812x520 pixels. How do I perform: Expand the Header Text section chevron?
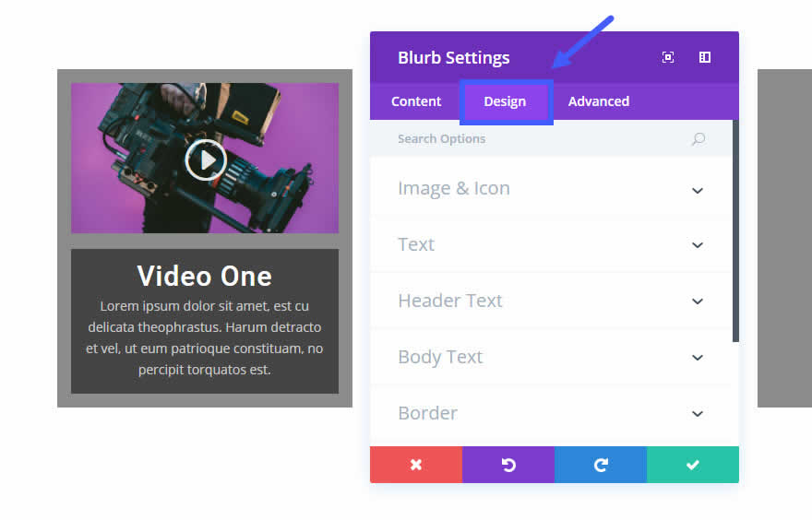(698, 301)
